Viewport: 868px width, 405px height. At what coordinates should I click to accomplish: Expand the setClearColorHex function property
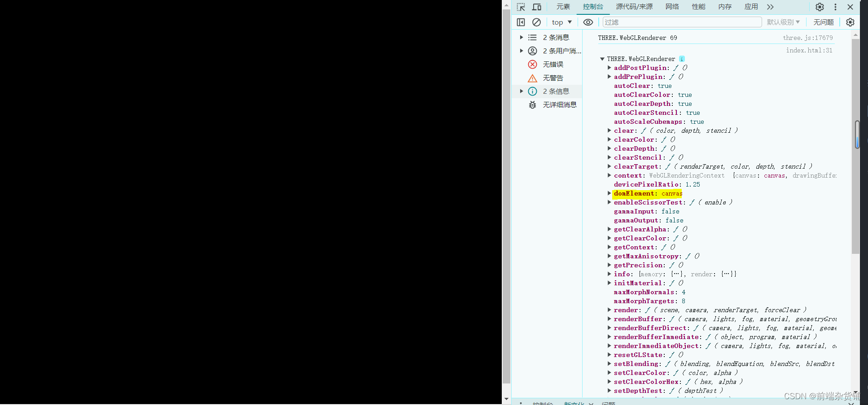coord(609,382)
